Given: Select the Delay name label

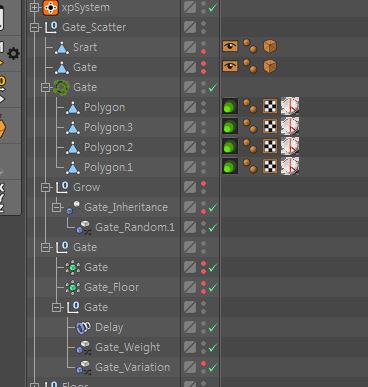Looking at the screenshot, I should pos(109,328).
